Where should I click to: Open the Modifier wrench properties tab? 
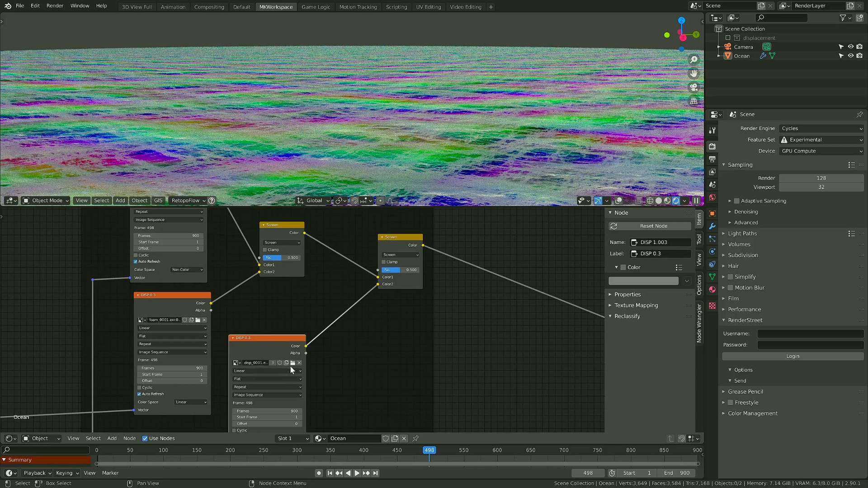pos(712,226)
